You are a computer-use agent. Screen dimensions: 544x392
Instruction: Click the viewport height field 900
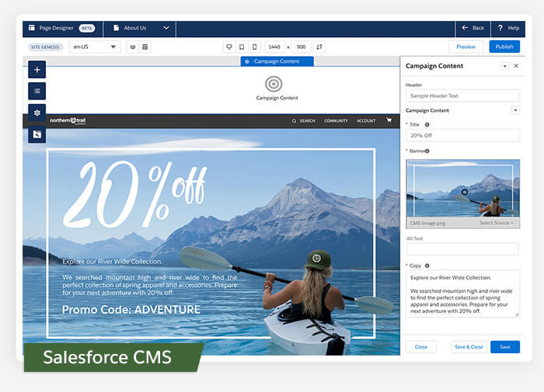(x=302, y=47)
